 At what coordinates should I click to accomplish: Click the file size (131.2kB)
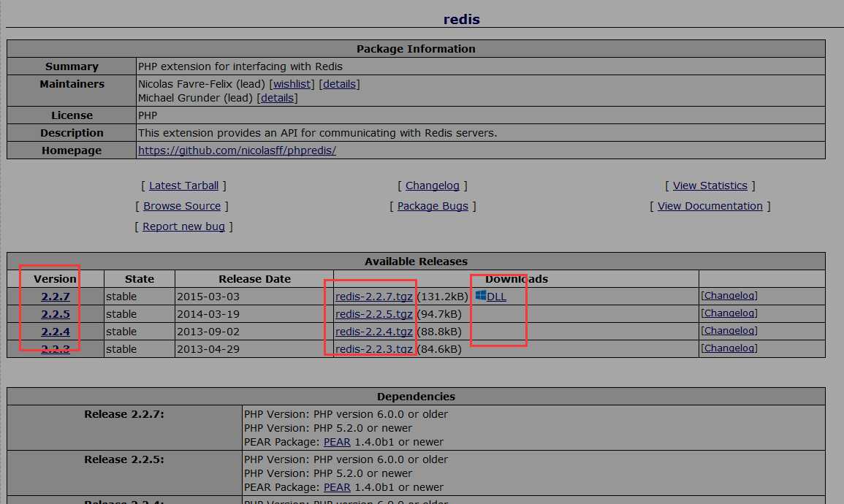tap(442, 297)
